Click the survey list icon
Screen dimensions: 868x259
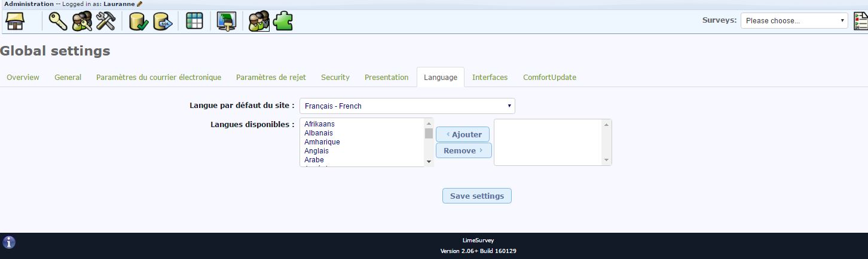coord(860,21)
